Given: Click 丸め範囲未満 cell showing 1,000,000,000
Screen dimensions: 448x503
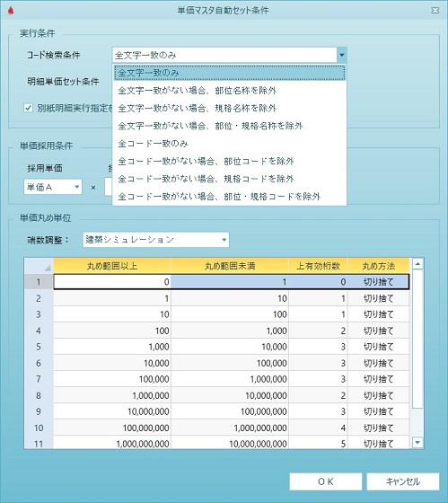Looking at the screenshot, I should coord(230,428).
